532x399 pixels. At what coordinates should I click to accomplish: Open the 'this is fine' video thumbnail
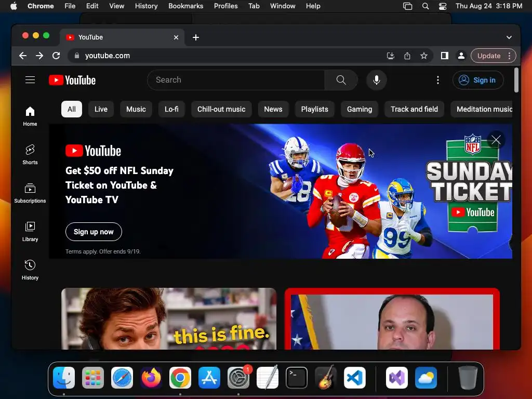(x=169, y=318)
